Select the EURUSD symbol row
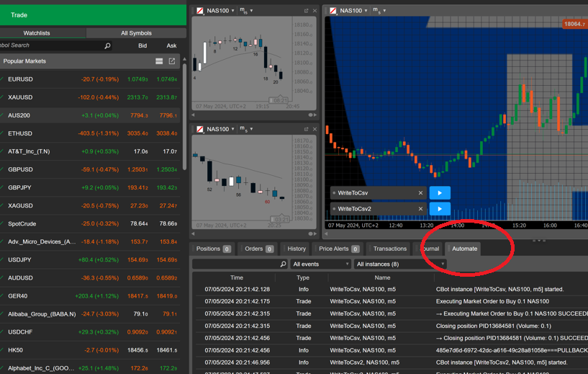The width and height of the screenshot is (588, 374). click(x=90, y=79)
